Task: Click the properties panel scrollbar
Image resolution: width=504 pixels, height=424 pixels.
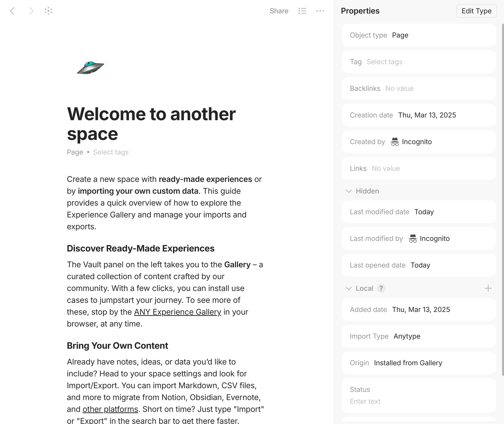Action: pyautogui.click(x=503, y=197)
